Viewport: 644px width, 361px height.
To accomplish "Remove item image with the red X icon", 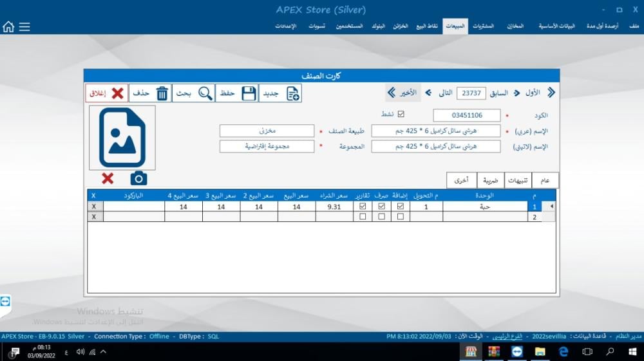I will 108,178.
